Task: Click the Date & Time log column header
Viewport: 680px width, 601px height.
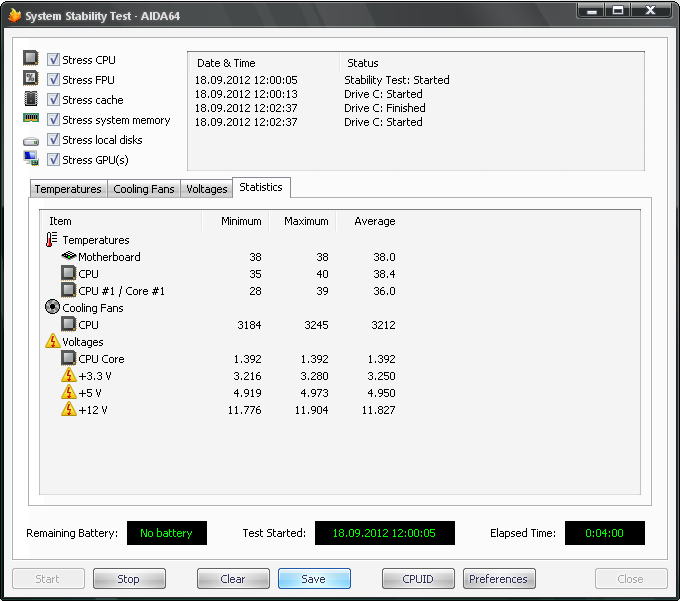Action: (x=265, y=63)
